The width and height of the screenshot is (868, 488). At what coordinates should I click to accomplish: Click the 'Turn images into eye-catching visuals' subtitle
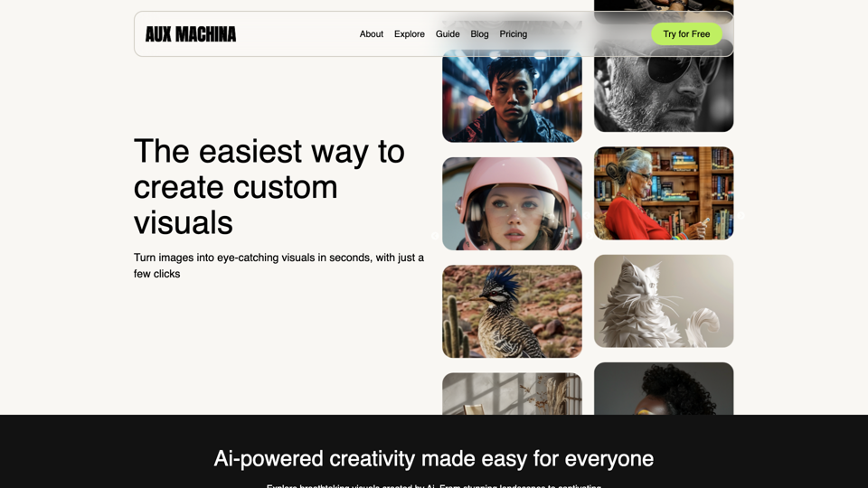tap(278, 266)
